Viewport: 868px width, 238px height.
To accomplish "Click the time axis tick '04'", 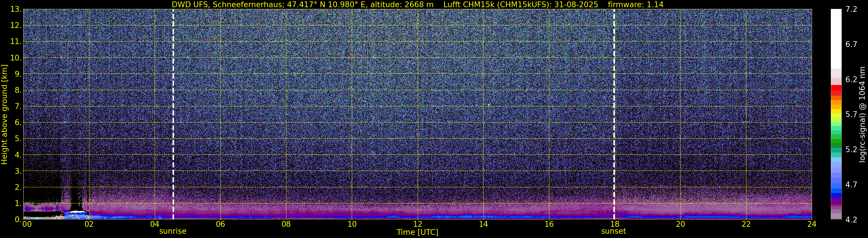I will tap(155, 224).
